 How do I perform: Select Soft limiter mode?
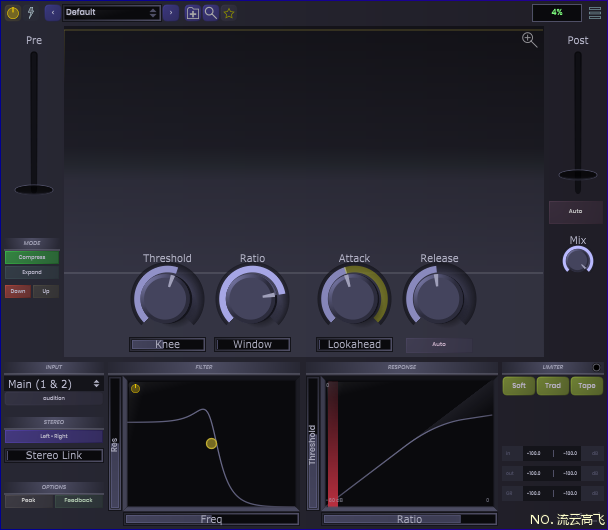[x=519, y=386]
